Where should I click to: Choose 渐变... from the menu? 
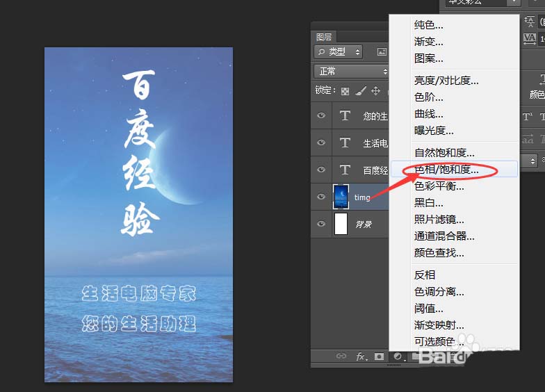(x=428, y=42)
